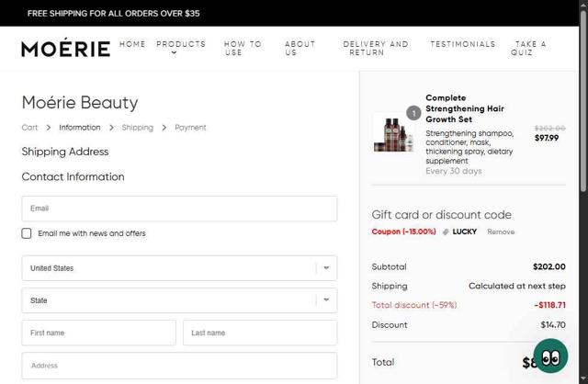Image resolution: width=588 pixels, height=384 pixels.
Task: Select Shipping breadcrumb step
Action: click(x=138, y=128)
